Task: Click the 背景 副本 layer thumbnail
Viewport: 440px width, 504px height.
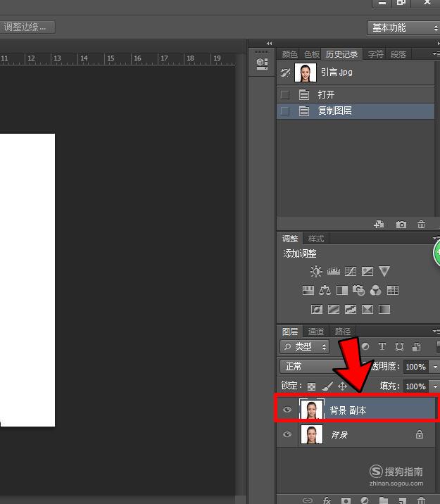Action: click(x=311, y=409)
